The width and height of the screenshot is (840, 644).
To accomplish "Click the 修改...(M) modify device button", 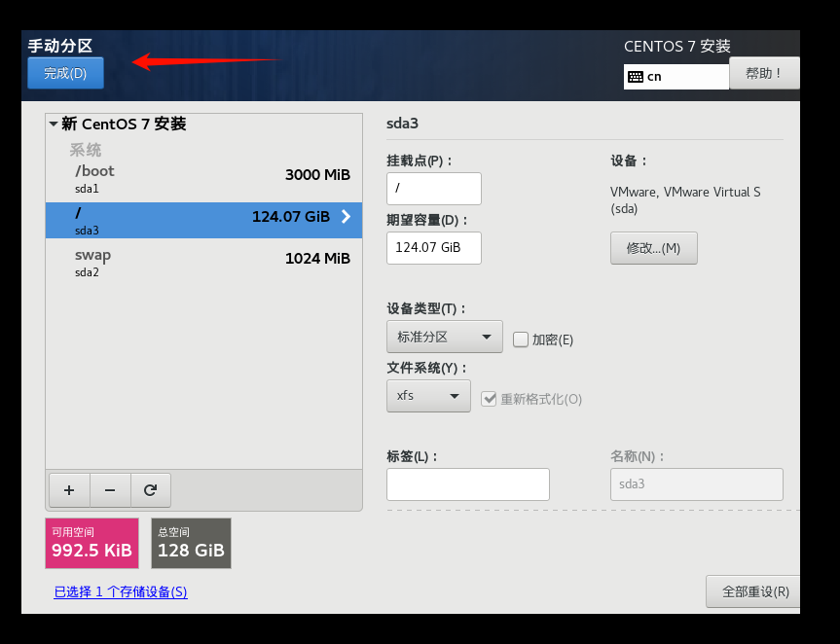I will (653, 247).
